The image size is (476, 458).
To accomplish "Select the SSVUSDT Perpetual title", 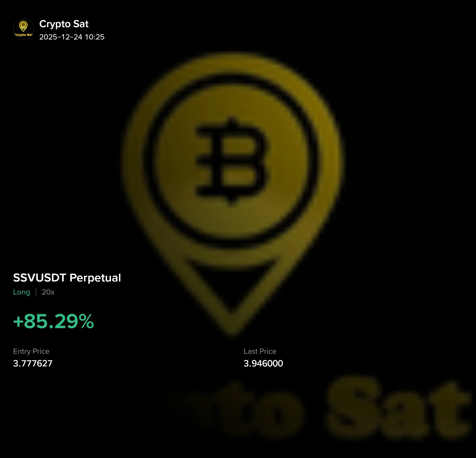I will coord(67,278).
